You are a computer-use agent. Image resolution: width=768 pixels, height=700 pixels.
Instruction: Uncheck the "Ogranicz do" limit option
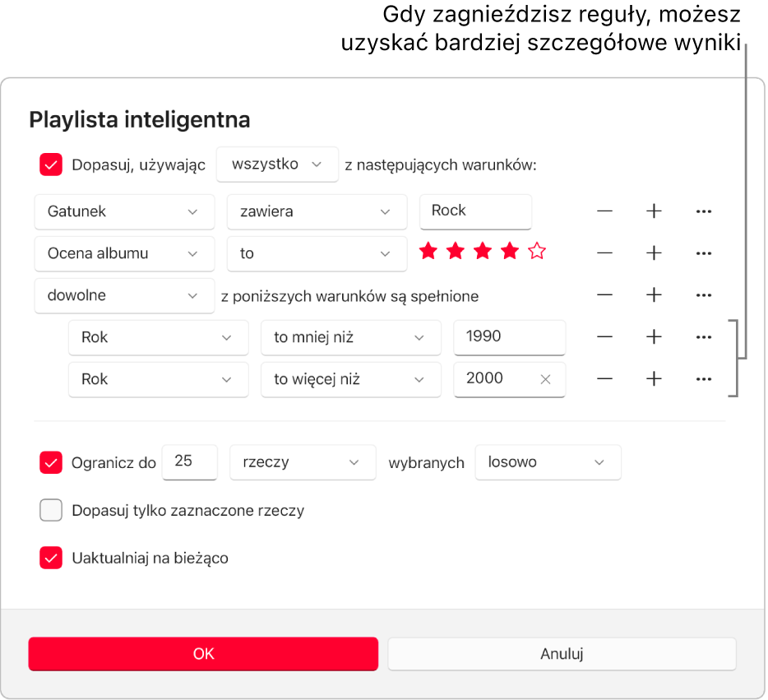(x=51, y=462)
